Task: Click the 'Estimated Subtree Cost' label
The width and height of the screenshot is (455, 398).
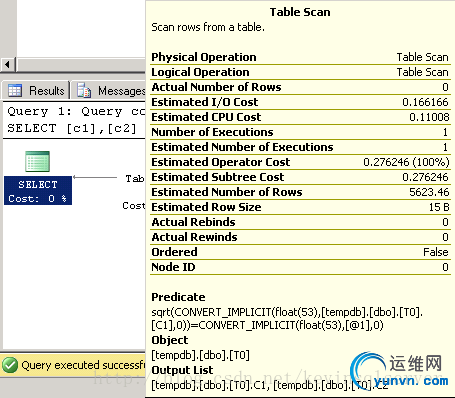Action: pyautogui.click(x=218, y=177)
